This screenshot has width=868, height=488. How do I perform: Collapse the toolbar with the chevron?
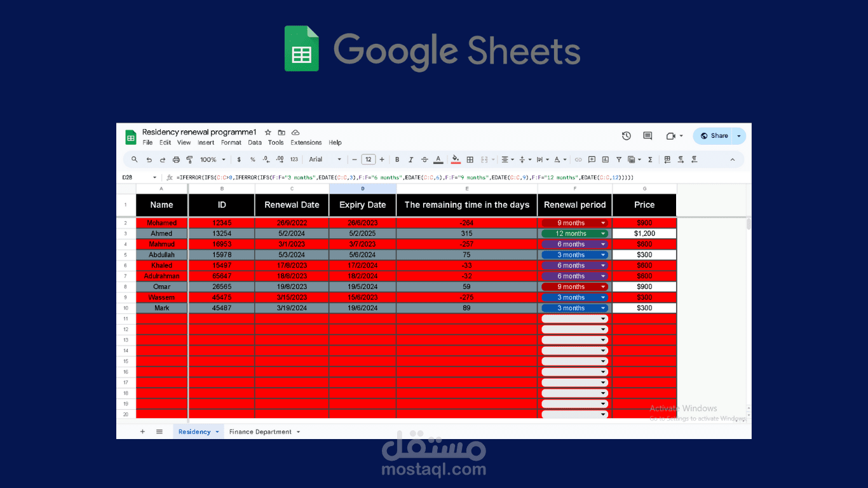(x=732, y=159)
